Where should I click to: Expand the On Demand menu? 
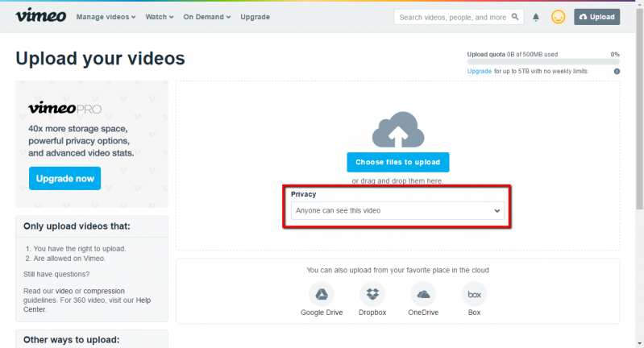[207, 17]
